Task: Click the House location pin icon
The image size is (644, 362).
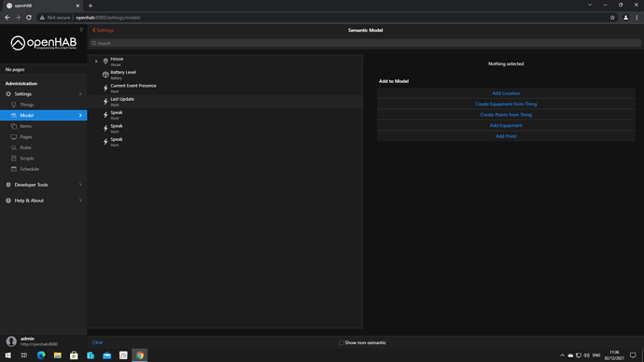Action: pos(105,62)
